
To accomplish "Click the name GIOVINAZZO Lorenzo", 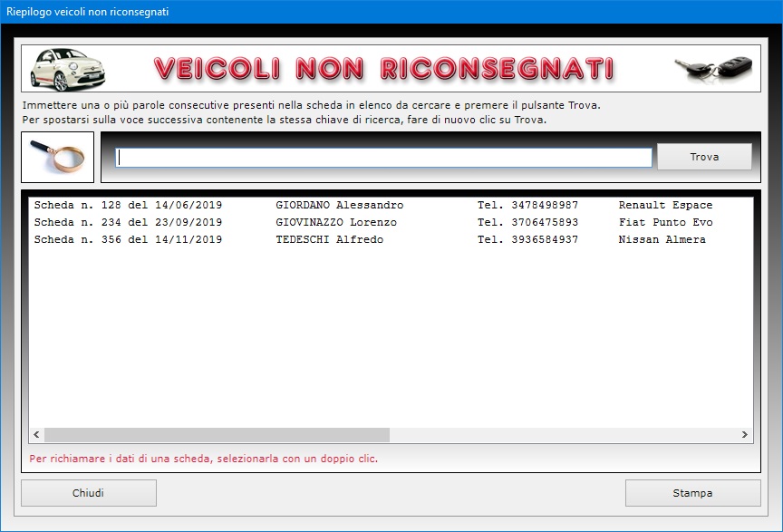I will pyautogui.click(x=336, y=222).
